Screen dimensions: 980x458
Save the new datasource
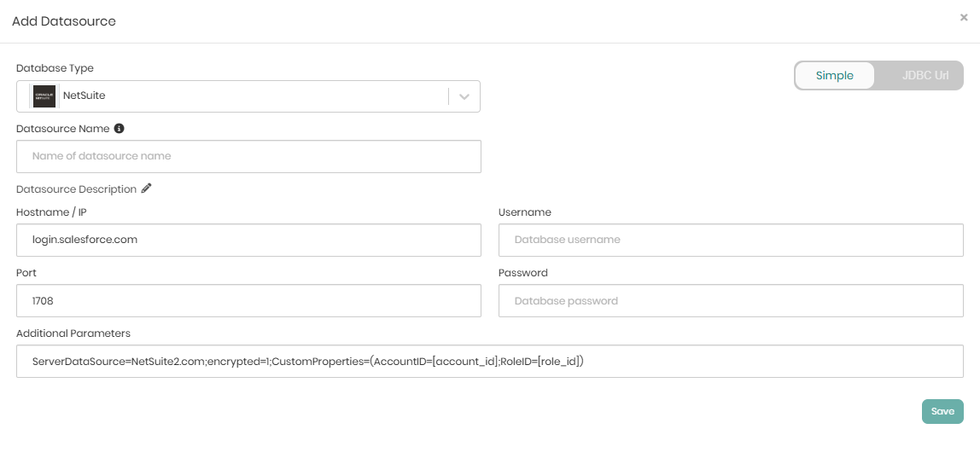[x=942, y=411]
